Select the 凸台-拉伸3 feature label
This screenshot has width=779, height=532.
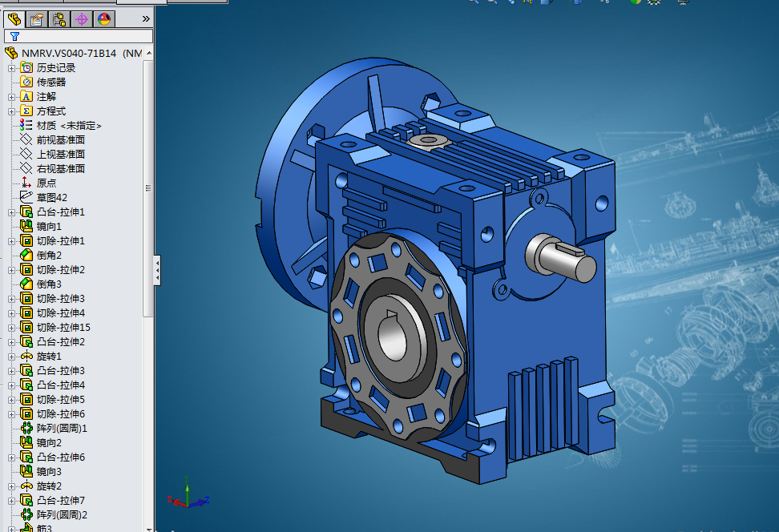click(x=61, y=371)
